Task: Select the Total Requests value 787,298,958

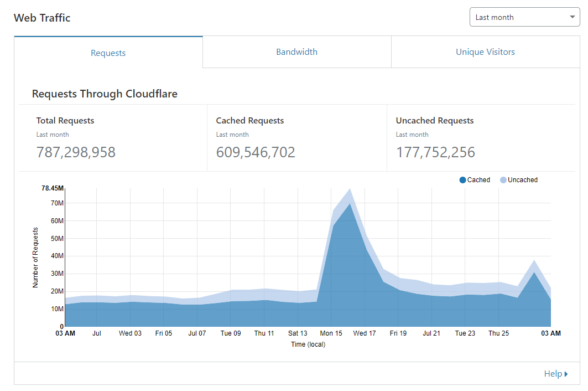Action: pos(76,152)
